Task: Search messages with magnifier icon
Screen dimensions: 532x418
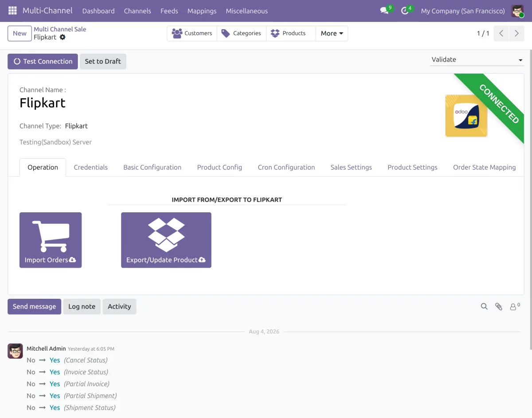Action: 484,306
